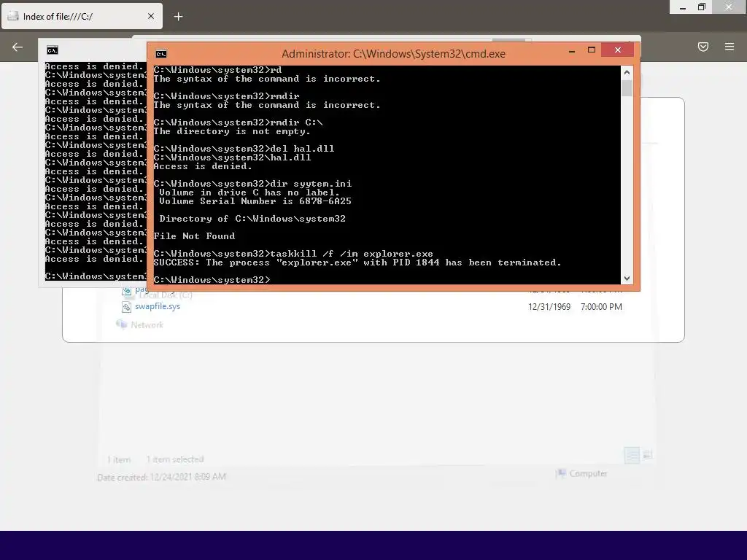This screenshot has width=747, height=560.
Task: Click the faded Computer status label
Action: pos(582,473)
